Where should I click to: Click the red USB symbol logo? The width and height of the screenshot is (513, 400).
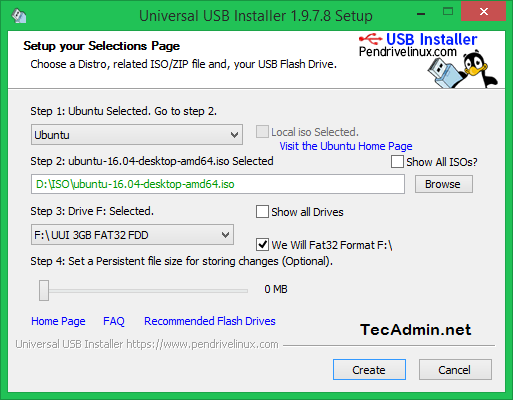coord(371,39)
